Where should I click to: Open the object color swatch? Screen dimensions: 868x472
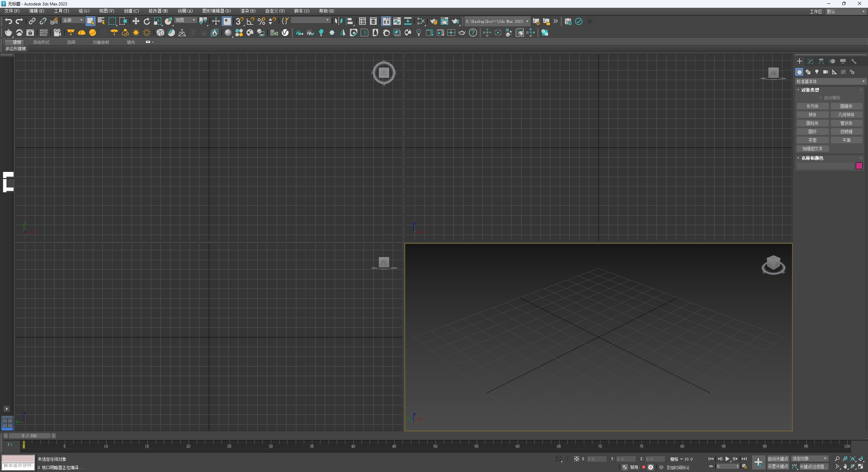[x=859, y=166]
